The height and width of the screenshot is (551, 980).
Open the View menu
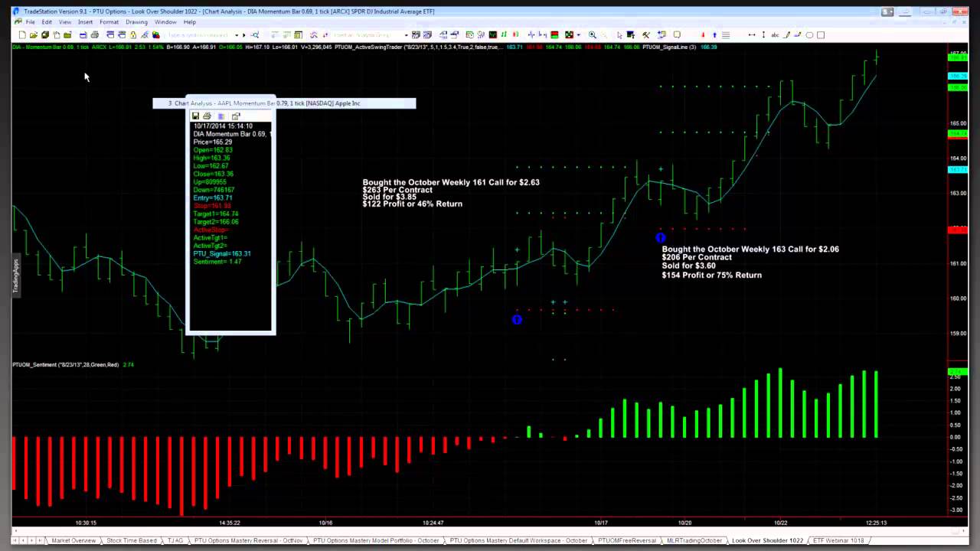click(x=66, y=22)
